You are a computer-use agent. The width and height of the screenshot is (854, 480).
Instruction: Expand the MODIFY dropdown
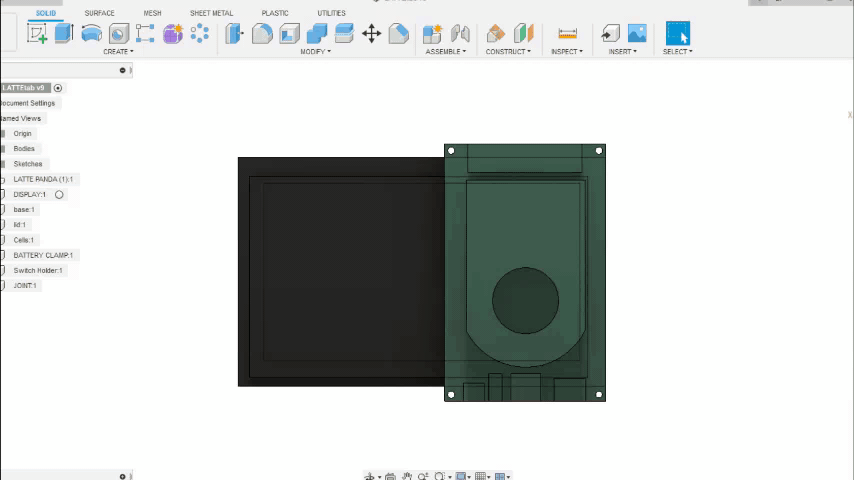pyautogui.click(x=315, y=52)
